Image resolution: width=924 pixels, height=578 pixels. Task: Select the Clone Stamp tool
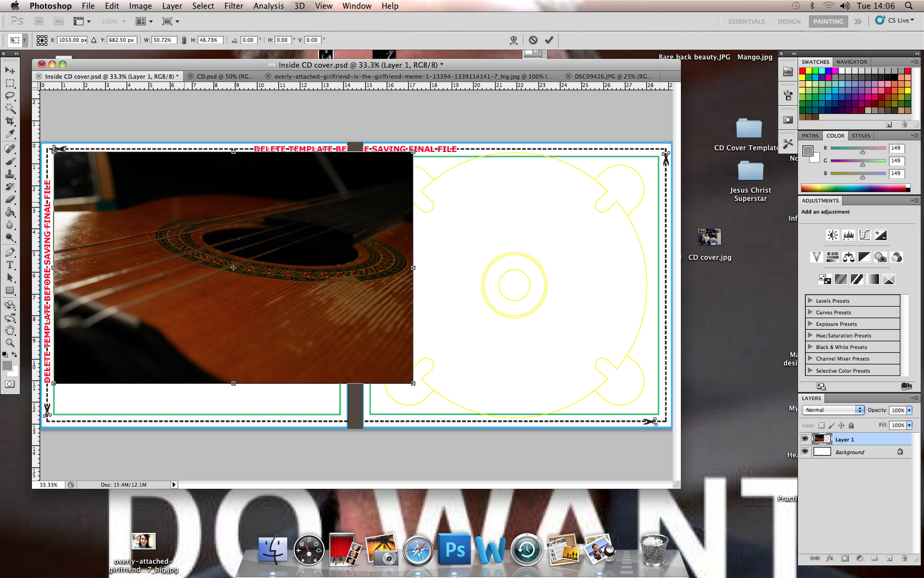pyautogui.click(x=10, y=173)
